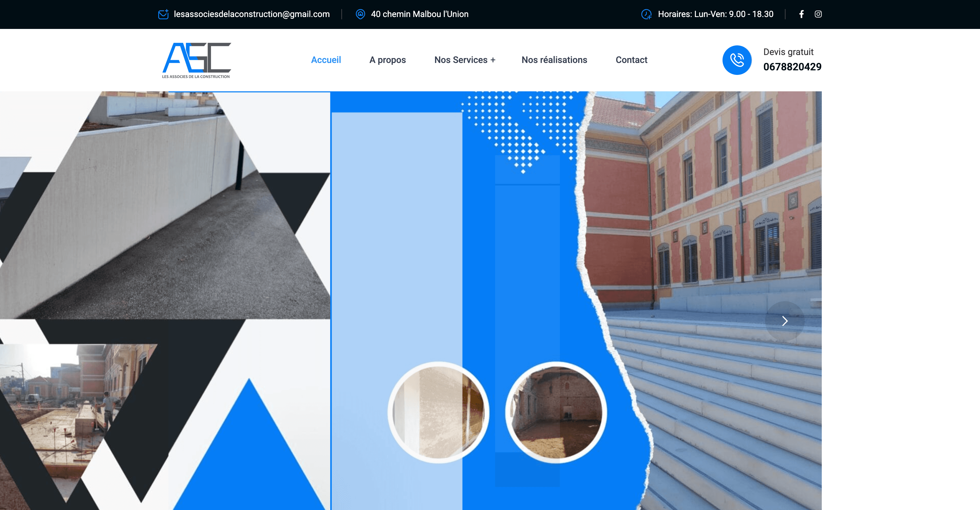Click the clock icon beside Horaires
Screen dimensions: 980x510
[646, 14]
